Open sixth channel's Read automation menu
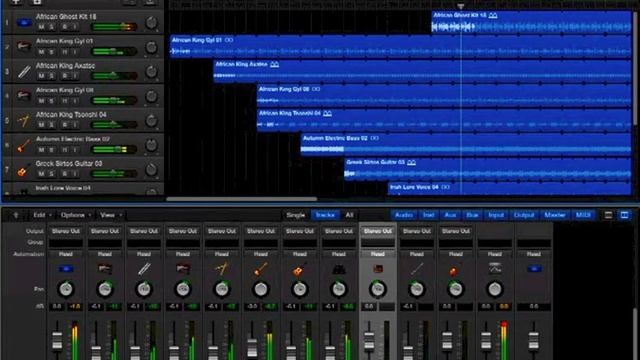Screen dimensions: 640x360 261,254
